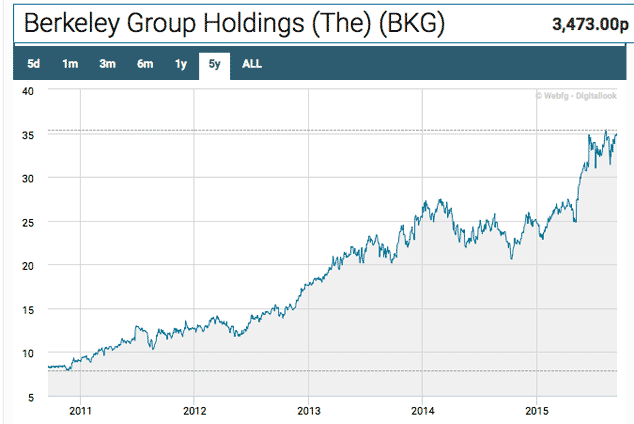This screenshot has width=634, height=424.
Task: Click the 2011 label on the x-axis
Action: point(81,410)
